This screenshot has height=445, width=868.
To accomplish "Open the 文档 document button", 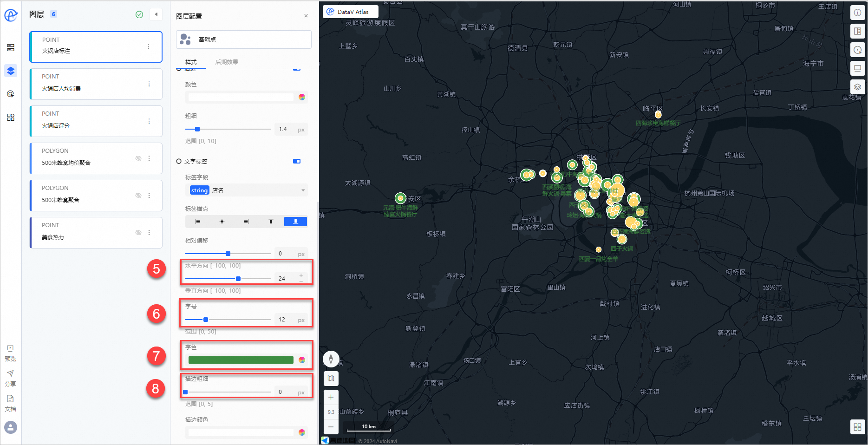I will (10, 403).
